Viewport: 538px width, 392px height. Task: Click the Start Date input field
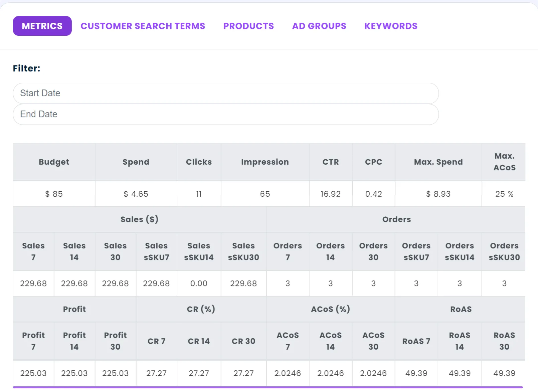tap(226, 93)
